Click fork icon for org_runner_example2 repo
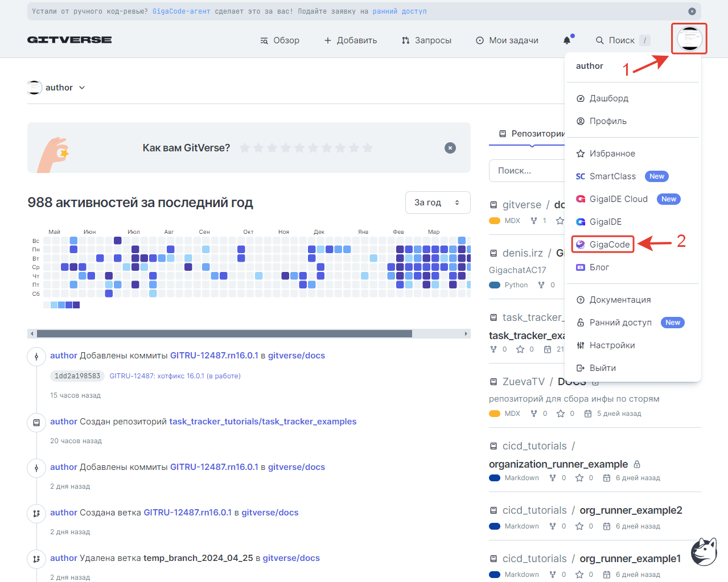The image size is (728, 582). point(553,526)
